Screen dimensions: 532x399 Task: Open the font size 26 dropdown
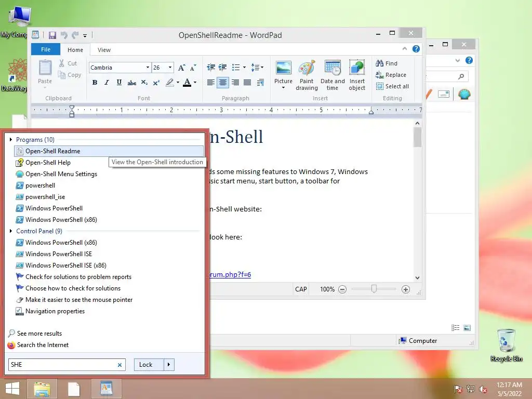pos(170,68)
